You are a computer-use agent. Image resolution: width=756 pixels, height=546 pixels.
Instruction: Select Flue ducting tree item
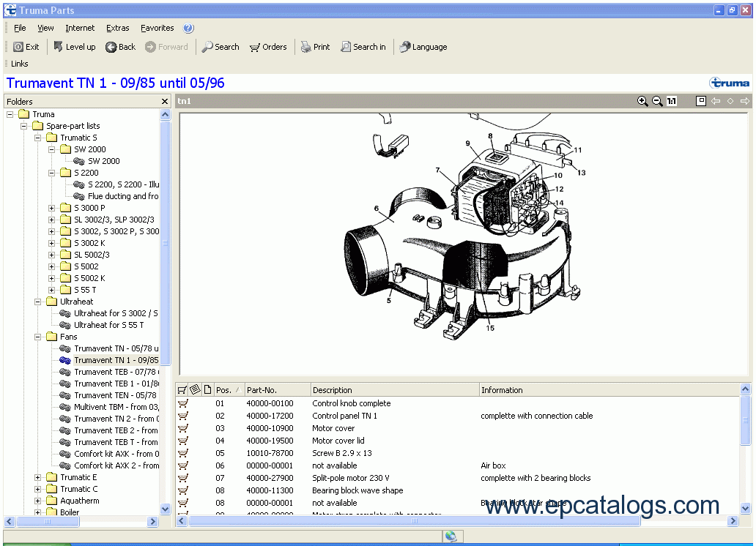pos(122,196)
